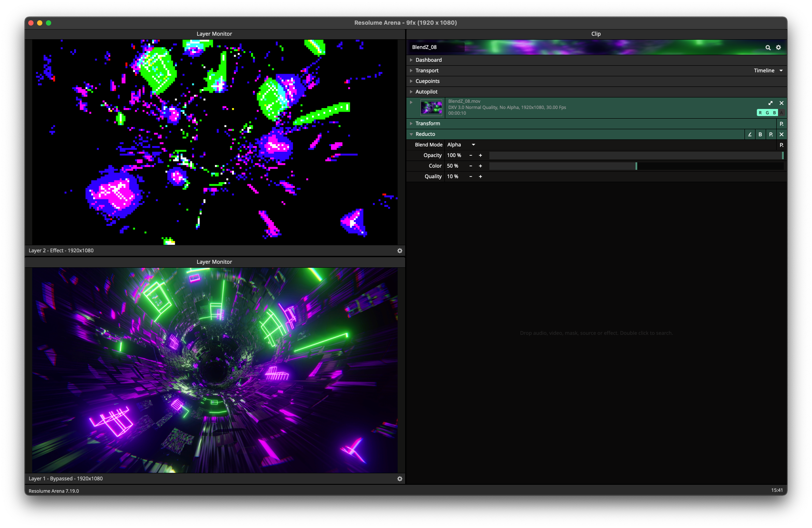Toggle the green G channel

pos(767,113)
